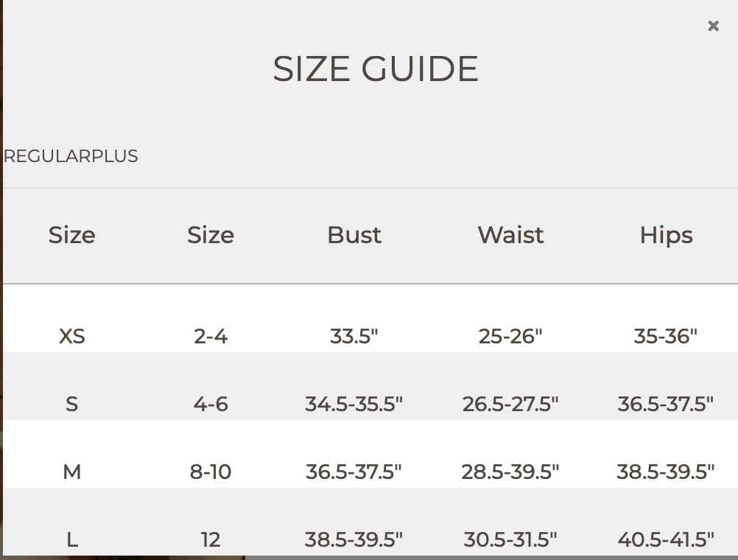Select the 4-6 size range cell
This screenshot has width=738, height=560.
pyautogui.click(x=211, y=403)
